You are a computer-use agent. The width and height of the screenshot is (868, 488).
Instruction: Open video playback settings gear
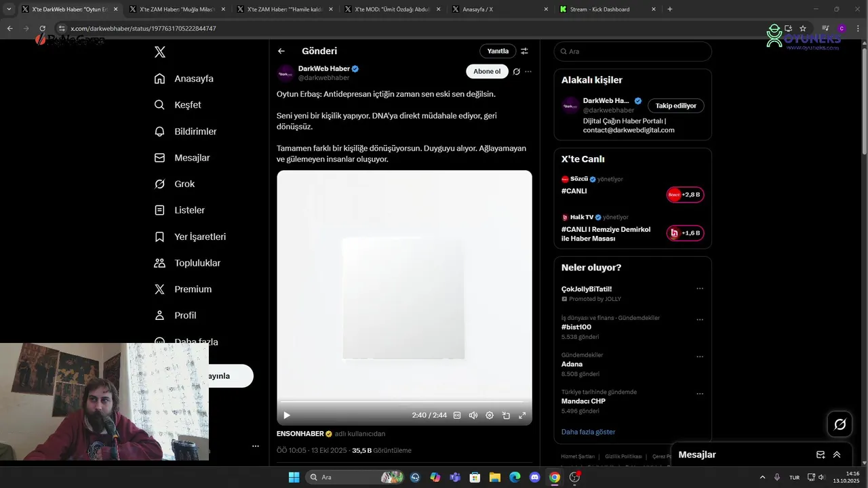(490, 415)
